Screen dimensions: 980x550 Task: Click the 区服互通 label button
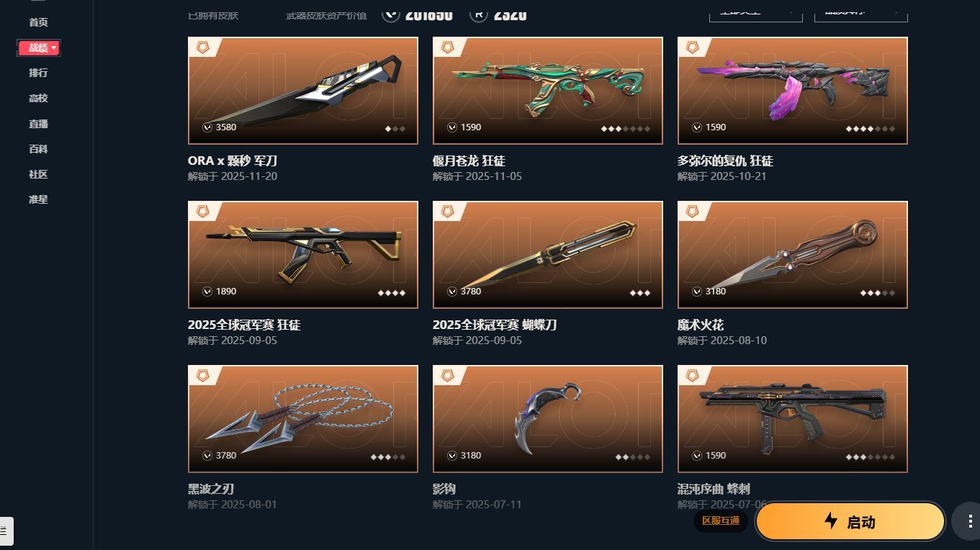pos(721,520)
